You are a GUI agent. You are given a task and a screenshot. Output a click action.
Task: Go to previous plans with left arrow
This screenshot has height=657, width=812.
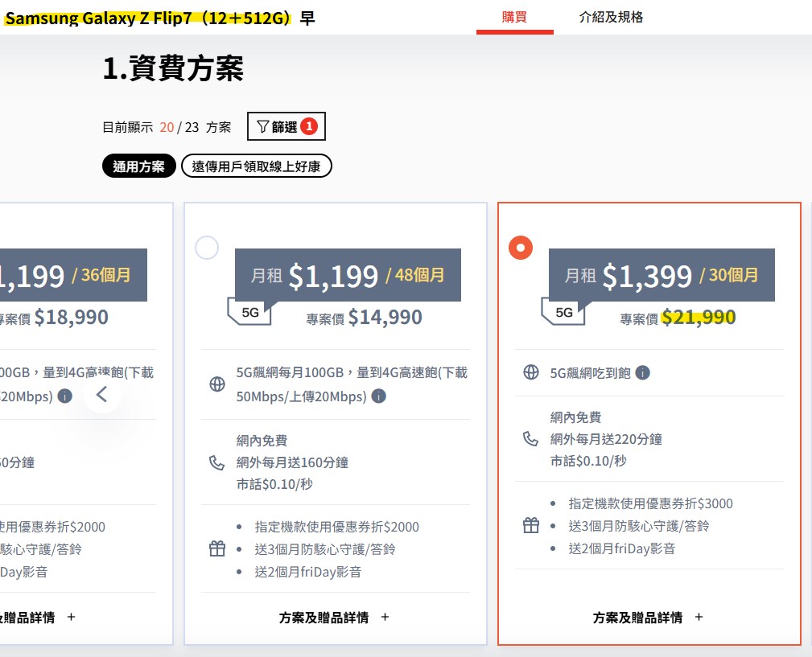102,394
